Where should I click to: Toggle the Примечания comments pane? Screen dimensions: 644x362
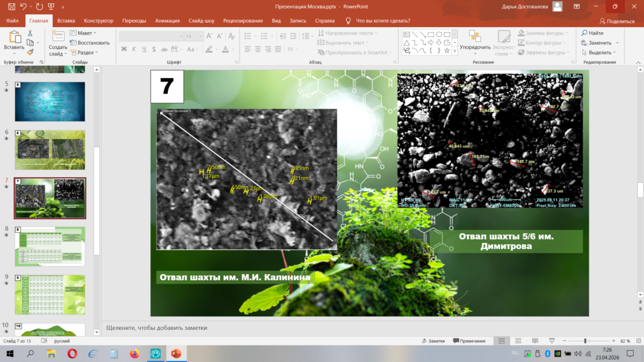click(468, 341)
